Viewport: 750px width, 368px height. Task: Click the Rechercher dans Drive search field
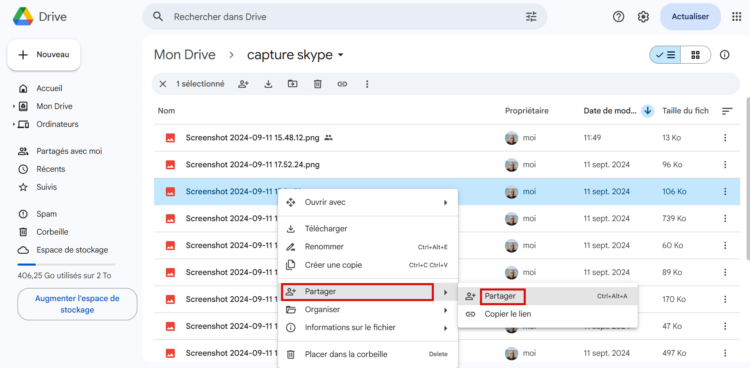click(x=344, y=17)
